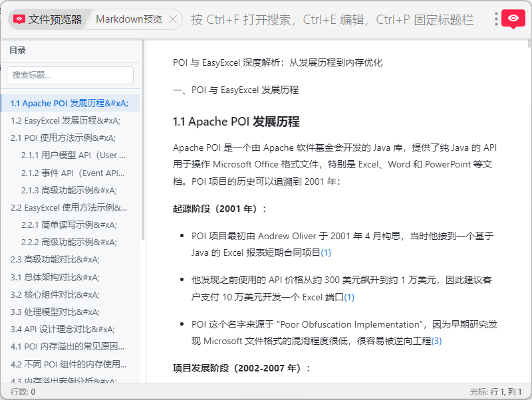
Task: Click heading 一、POI 与 EasyExcel 发展历程
Action: [236, 90]
